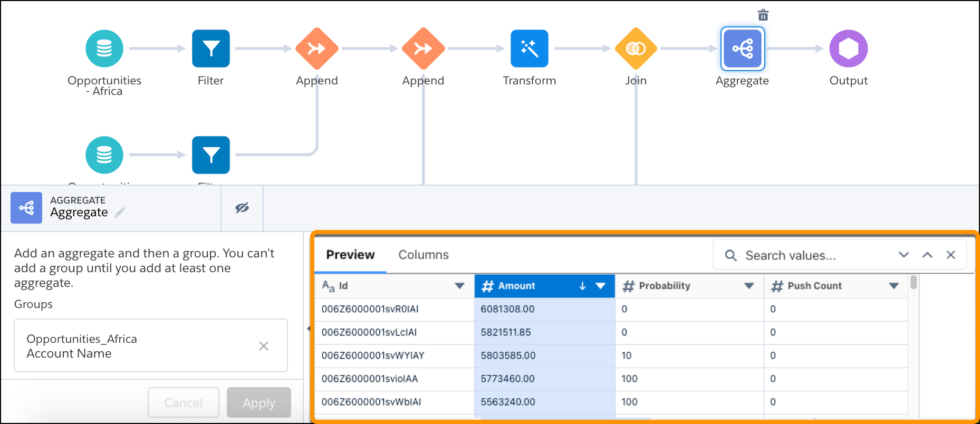Click the Search values input field

812,256
